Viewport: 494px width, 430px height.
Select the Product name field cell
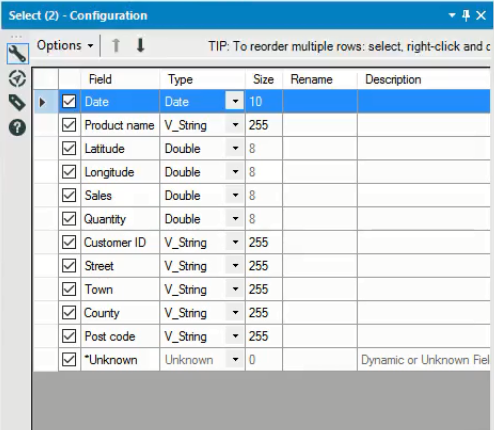click(120, 125)
